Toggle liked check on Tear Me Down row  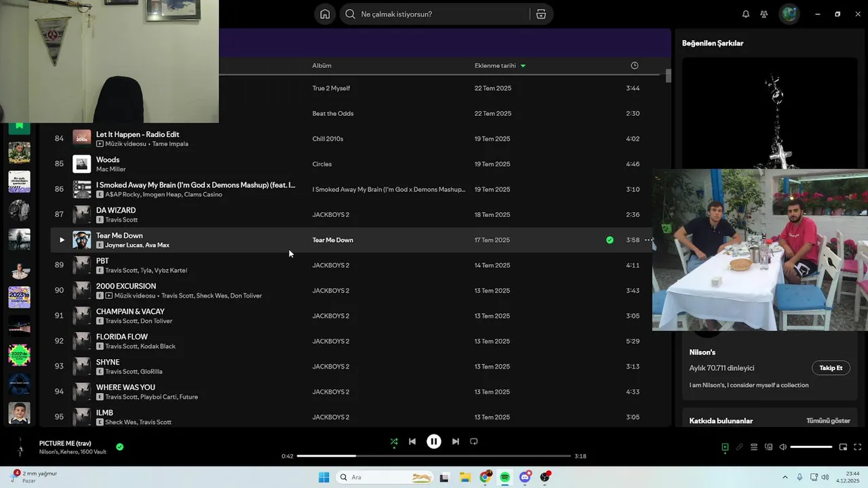pos(610,240)
